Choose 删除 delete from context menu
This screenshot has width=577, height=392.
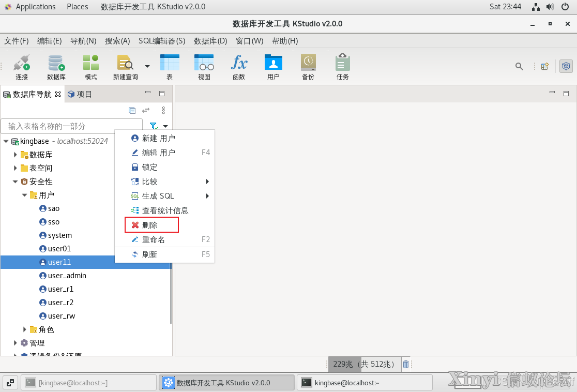(x=165, y=225)
